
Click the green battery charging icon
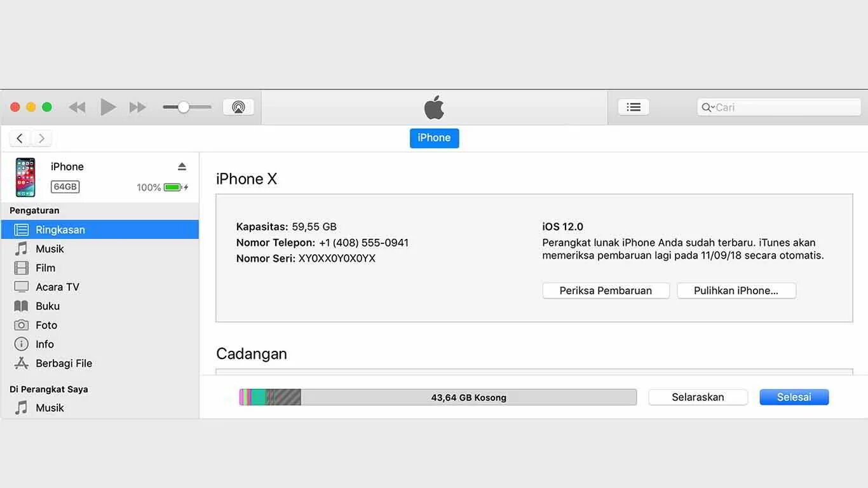click(175, 187)
